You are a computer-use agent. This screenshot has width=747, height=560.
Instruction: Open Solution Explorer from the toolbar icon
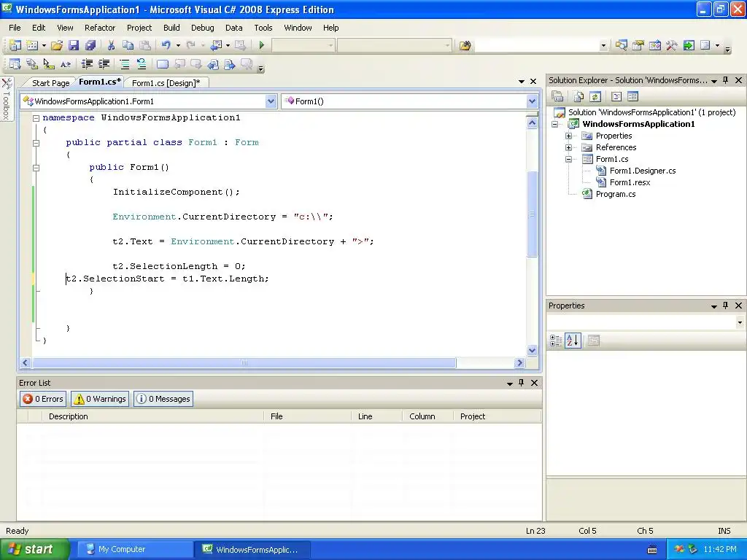click(x=621, y=45)
